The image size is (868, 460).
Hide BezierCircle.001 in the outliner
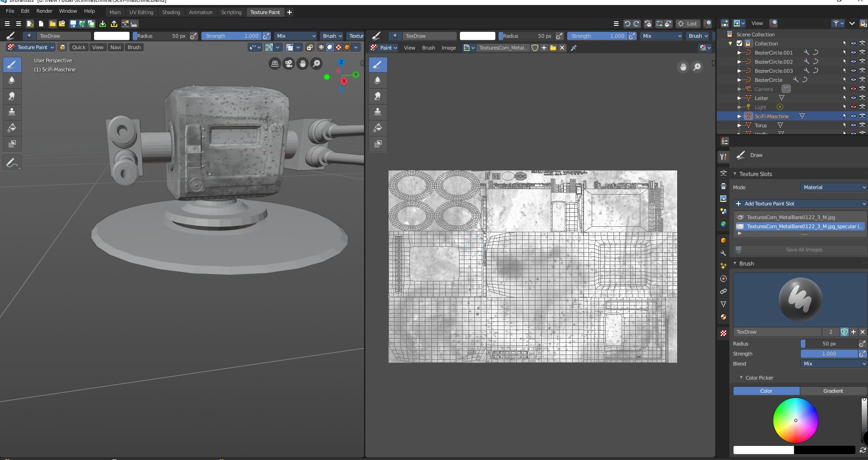coord(853,53)
